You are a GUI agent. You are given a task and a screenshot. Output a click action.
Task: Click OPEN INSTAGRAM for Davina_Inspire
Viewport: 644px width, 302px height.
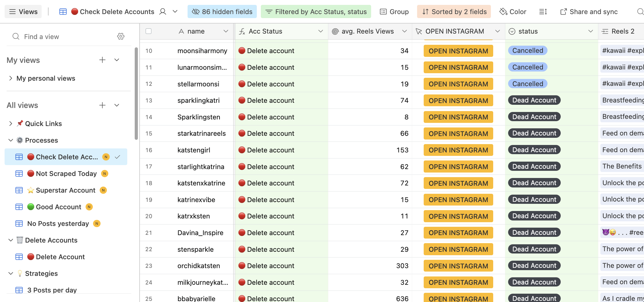tap(458, 233)
